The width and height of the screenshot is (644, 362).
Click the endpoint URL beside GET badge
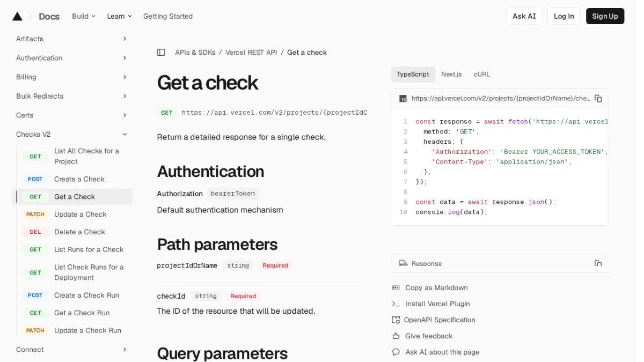[274, 113]
